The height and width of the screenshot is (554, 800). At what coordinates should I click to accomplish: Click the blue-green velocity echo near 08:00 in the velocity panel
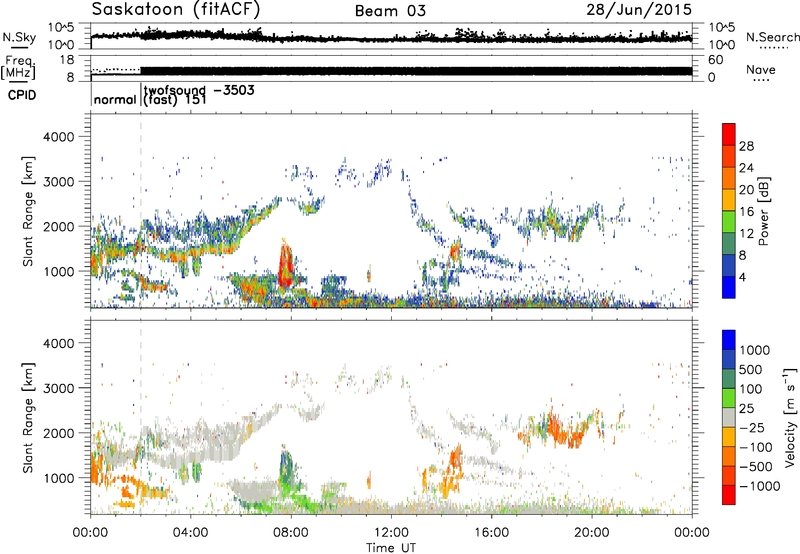click(x=286, y=467)
